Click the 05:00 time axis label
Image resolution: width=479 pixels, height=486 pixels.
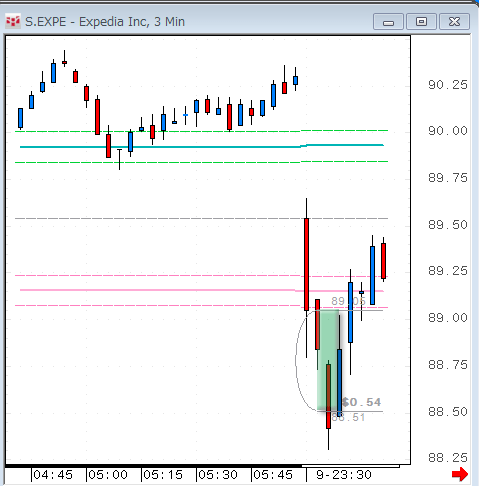(x=108, y=475)
